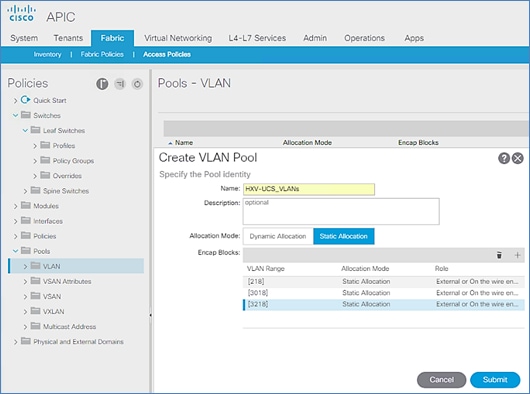
Task: Click the refresh icon in Policies panel
Action: pyautogui.click(x=137, y=84)
